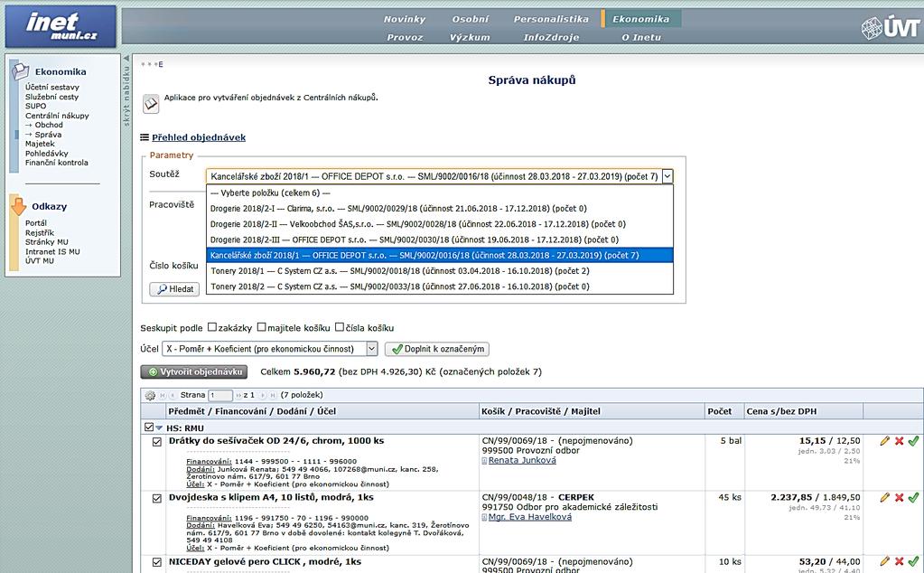
Task: Open Přehled objednávek link
Action: pyautogui.click(x=199, y=137)
